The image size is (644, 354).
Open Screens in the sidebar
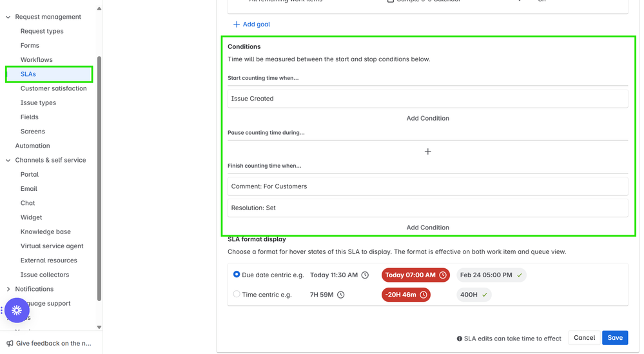33,132
